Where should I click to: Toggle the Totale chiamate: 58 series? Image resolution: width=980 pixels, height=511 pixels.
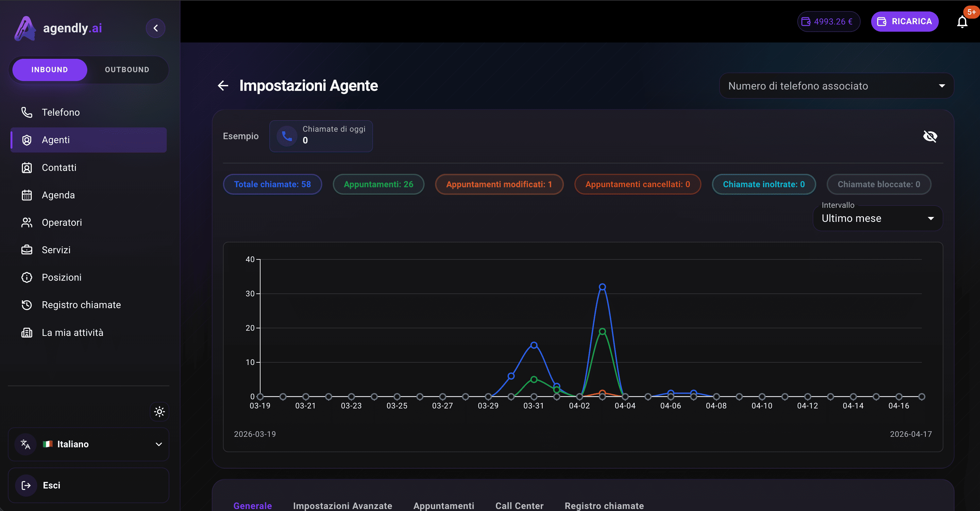[272, 184]
